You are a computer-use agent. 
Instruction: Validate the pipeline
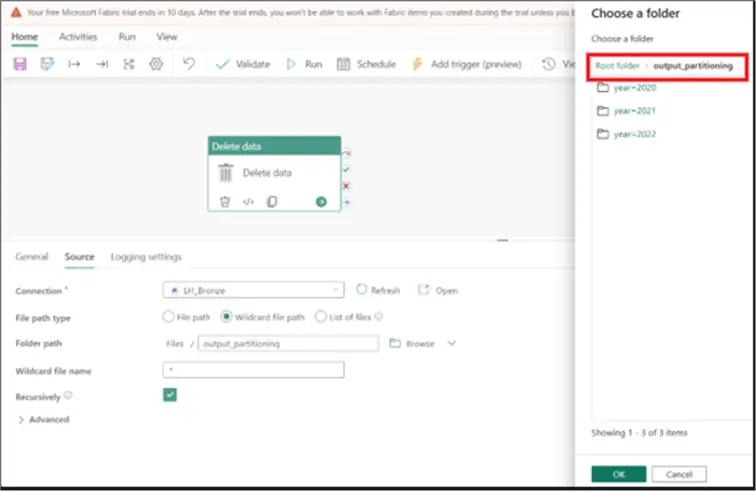click(x=243, y=64)
